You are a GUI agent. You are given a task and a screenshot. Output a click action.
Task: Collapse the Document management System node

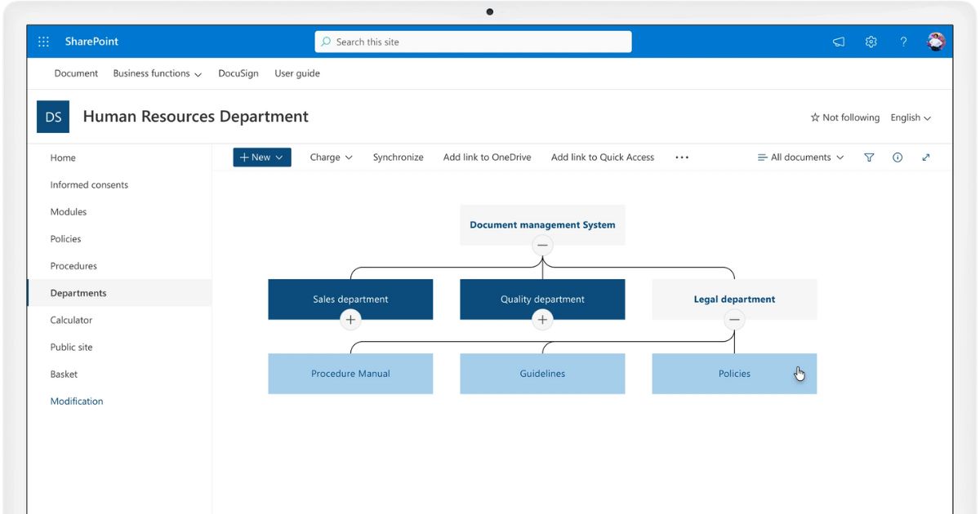click(x=542, y=245)
